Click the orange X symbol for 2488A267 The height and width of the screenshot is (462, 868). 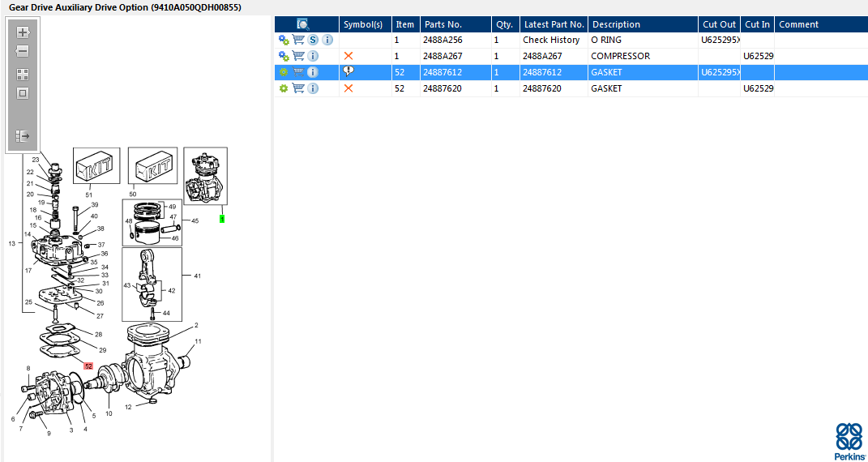348,56
